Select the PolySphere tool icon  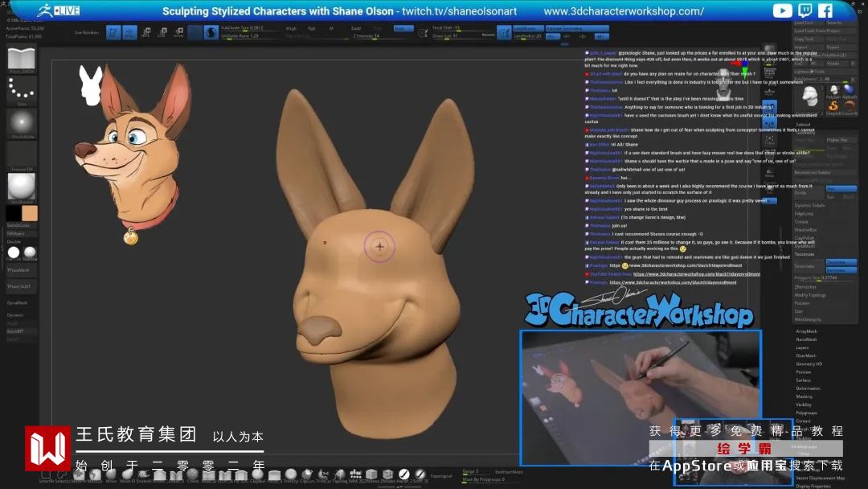click(x=833, y=90)
